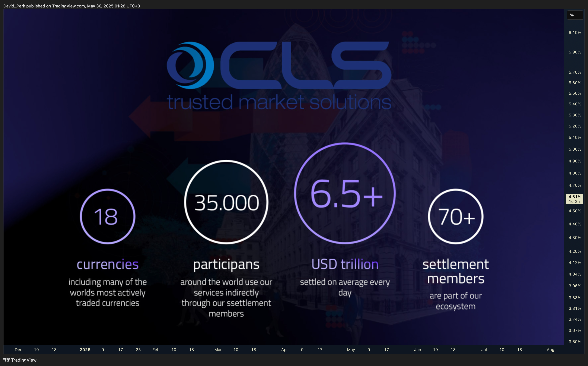
Task: Click the 5.40% price axis label
Action: [575, 104]
